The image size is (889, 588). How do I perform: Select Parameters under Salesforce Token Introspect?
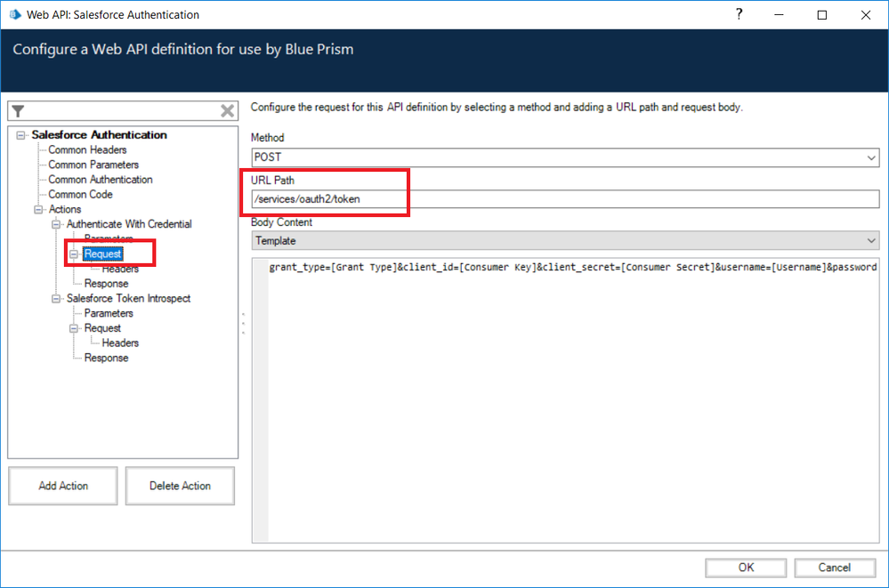click(x=109, y=313)
